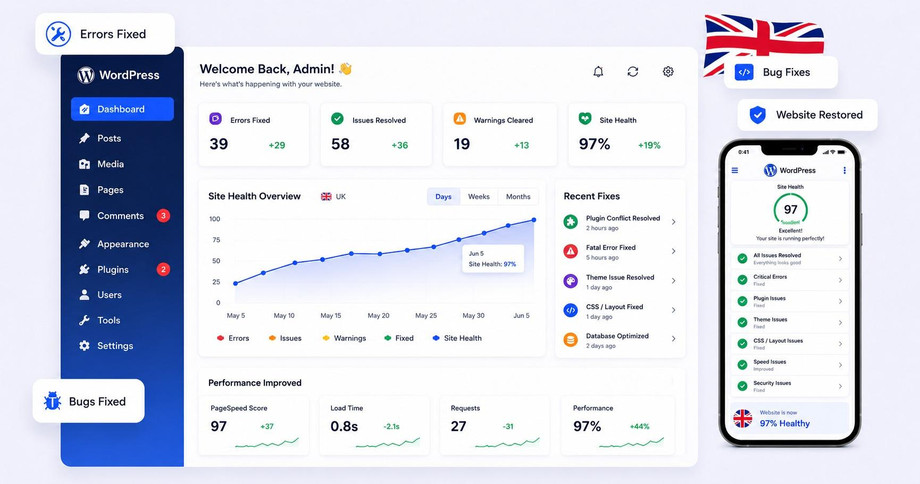
Task: Click the Comments badge showing 3
Action: [x=163, y=215]
